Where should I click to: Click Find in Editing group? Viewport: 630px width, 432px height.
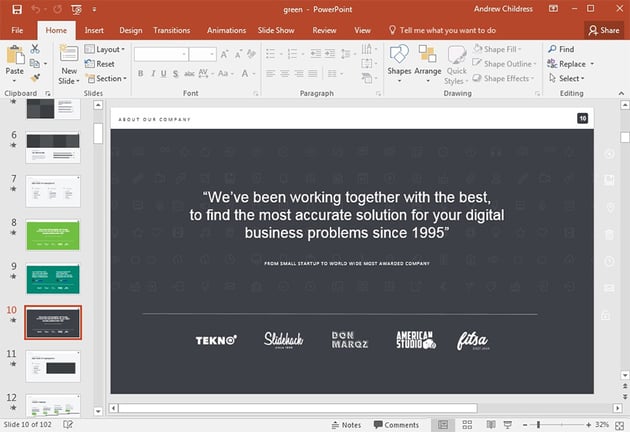[x=560, y=49]
